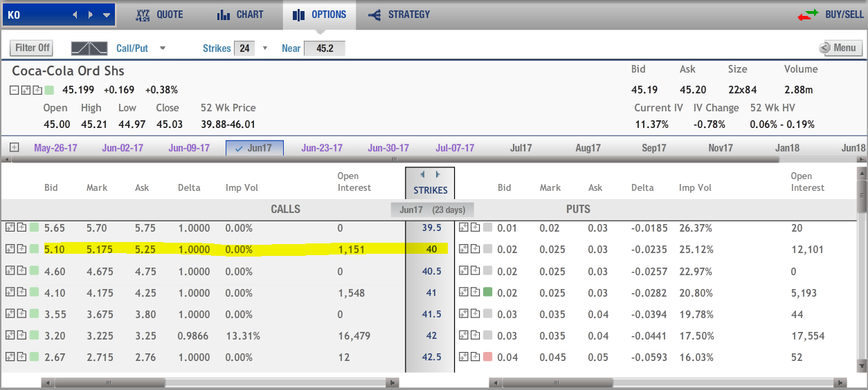Click the arrows icon on the 5.65 bid call row

click(x=10, y=228)
